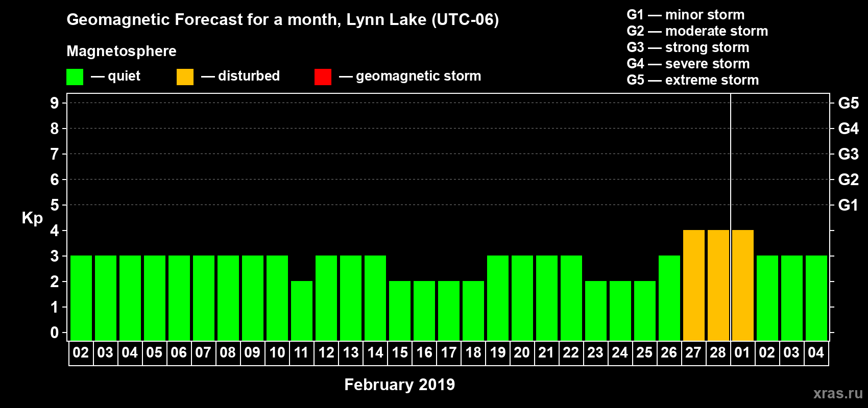
Task: Select the green bar above date 26
Action: pyautogui.click(x=669, y=298)
